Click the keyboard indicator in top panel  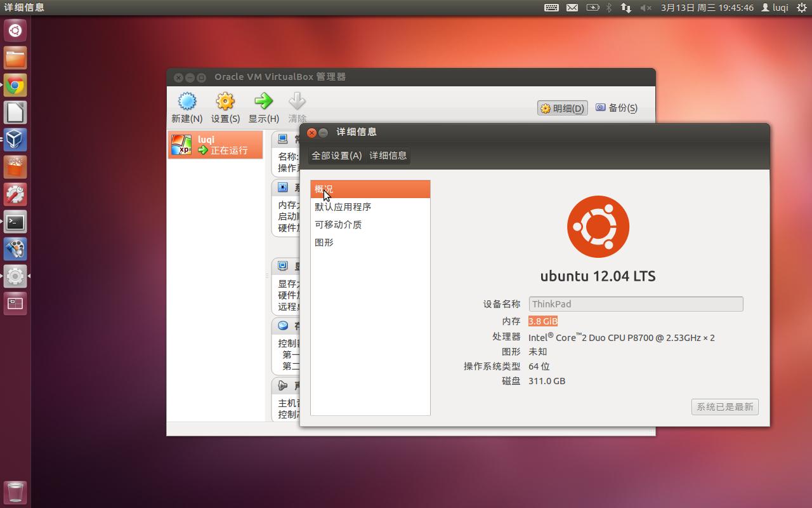pos(551,8)
